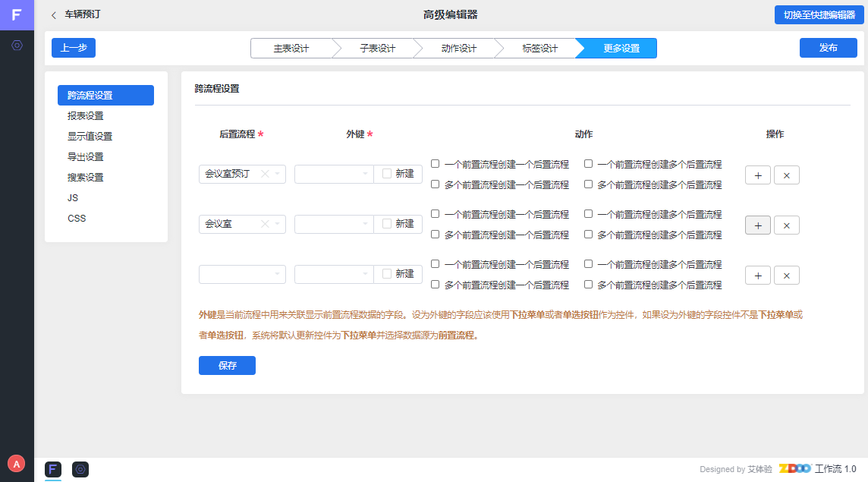Select 报表设置 in the left menu
The image size is (868, 482).
pos(86,116)
